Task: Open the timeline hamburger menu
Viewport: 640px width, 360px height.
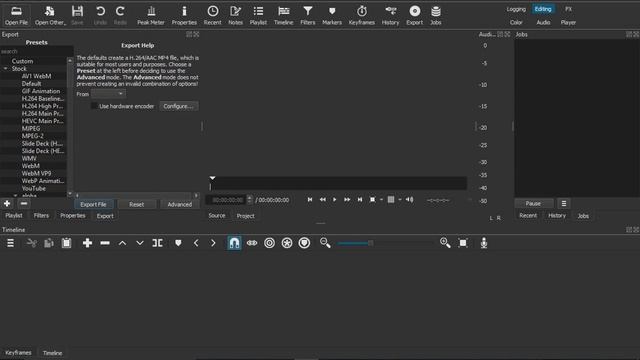Action: 11,243
